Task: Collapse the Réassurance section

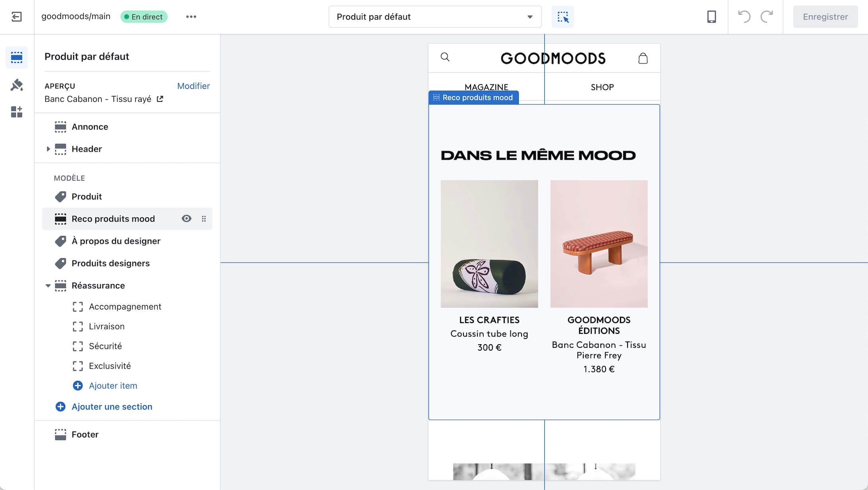Action: pos(48,286)
